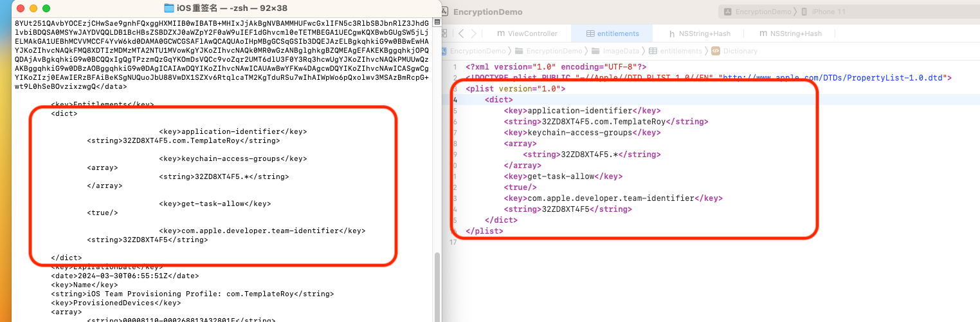Click Entitlements key line in Terminal
The image size is (980, 322).
click(102, 104)
